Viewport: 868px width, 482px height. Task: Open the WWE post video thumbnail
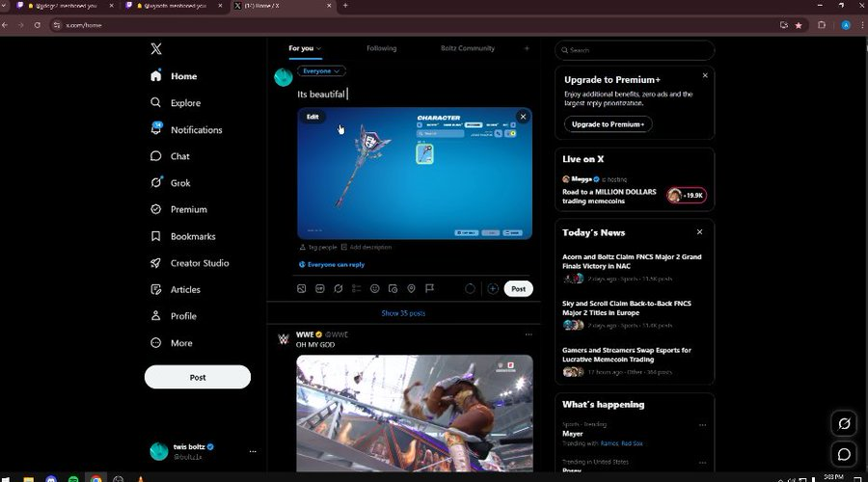coord(415,414)
